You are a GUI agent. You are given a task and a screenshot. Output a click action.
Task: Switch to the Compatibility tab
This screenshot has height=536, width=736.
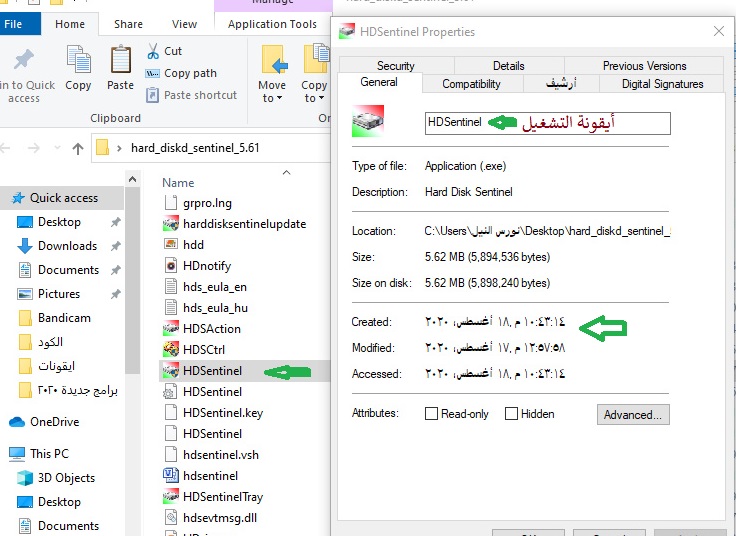(x=471, y=84)
